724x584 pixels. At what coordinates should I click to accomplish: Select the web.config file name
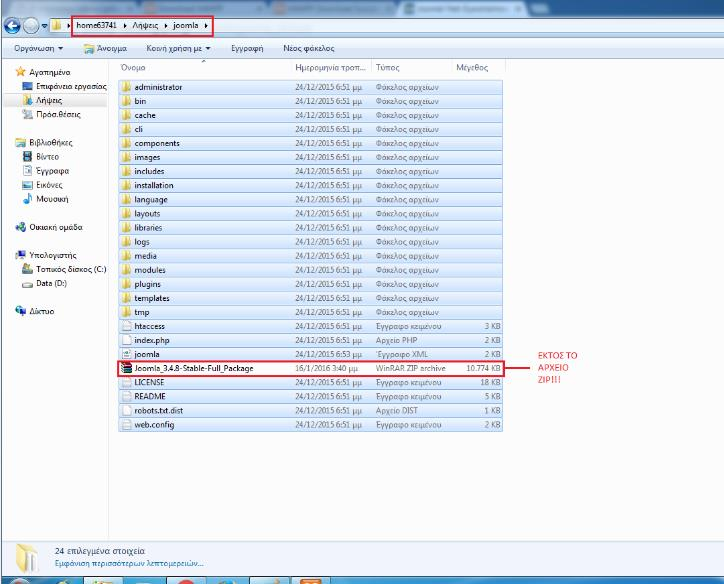point(154,425)
